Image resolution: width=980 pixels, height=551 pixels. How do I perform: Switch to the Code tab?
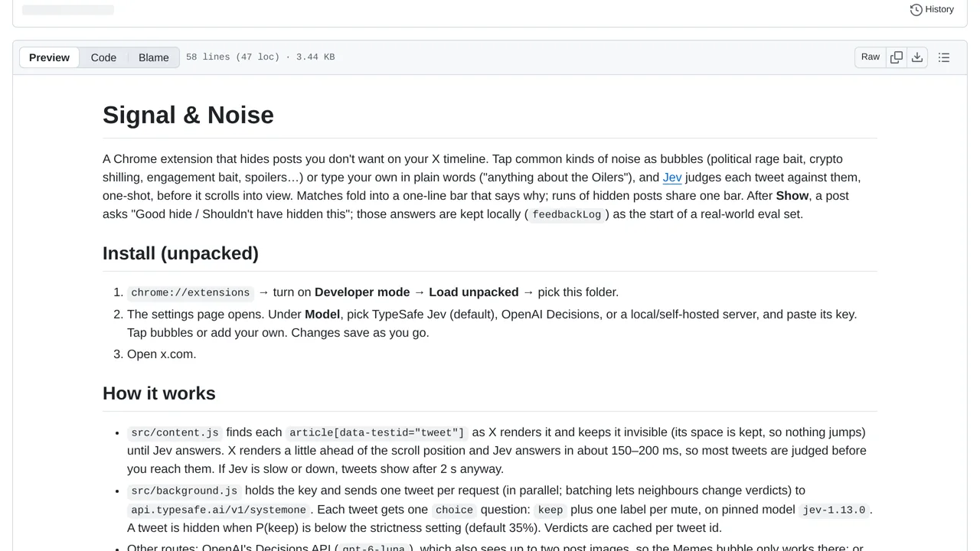[103, 57]
